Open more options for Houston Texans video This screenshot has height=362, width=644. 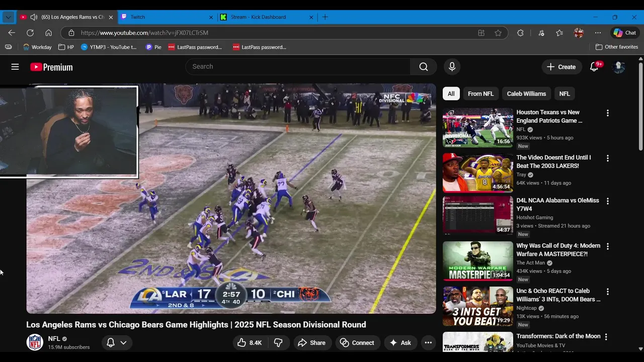click(x=607, y=113)
